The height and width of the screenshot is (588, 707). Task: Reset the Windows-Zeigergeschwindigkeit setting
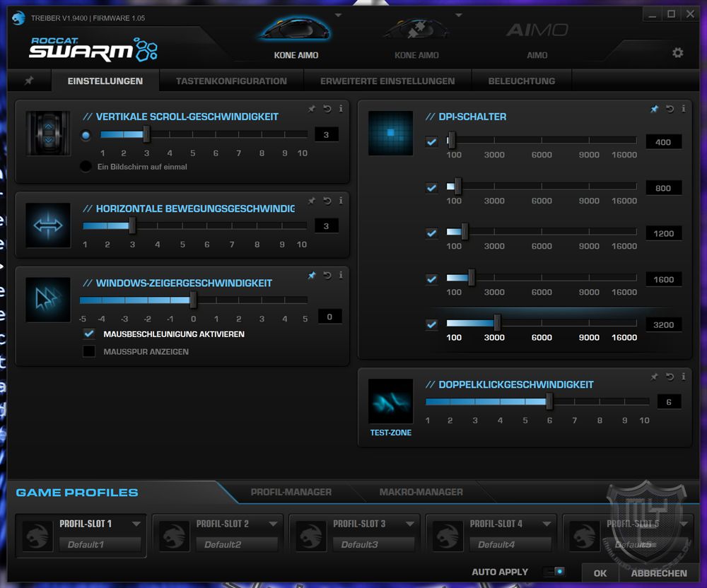(327, 275)
